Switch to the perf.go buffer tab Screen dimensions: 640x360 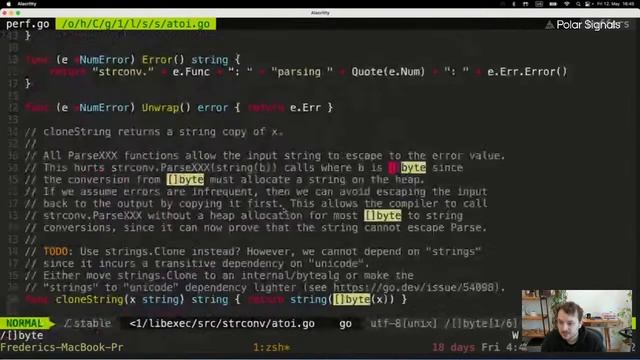coord(27,24)
